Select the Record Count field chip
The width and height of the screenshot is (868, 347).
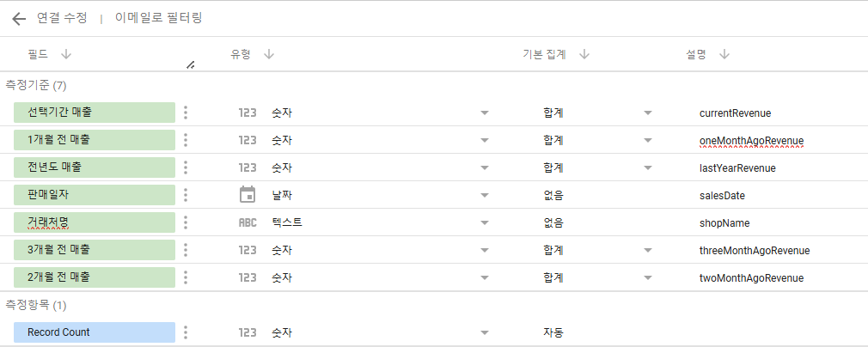(x=95, y=332)
